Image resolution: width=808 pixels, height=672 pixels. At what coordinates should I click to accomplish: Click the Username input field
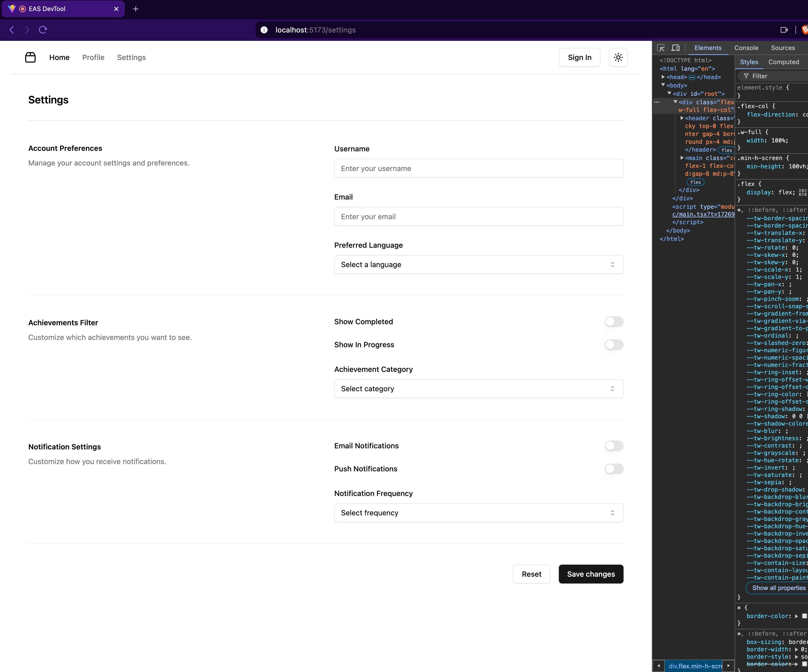(x=478, y=168)
